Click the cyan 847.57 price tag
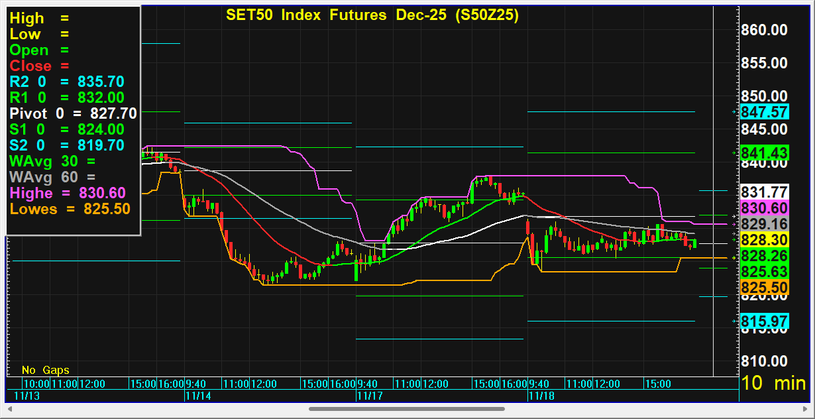Image resolution: width=815 pixels, height=419 pixels. pyautogui.click(x=765, y=112)
